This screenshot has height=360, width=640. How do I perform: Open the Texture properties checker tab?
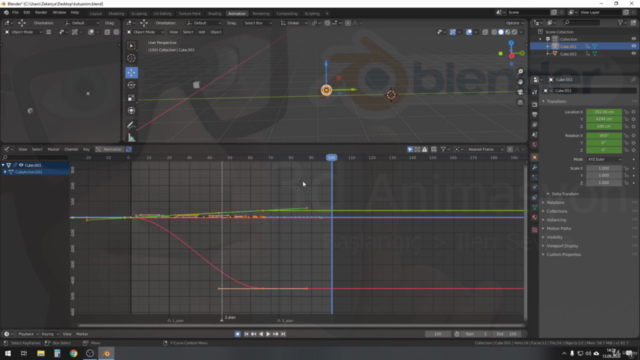535,230
